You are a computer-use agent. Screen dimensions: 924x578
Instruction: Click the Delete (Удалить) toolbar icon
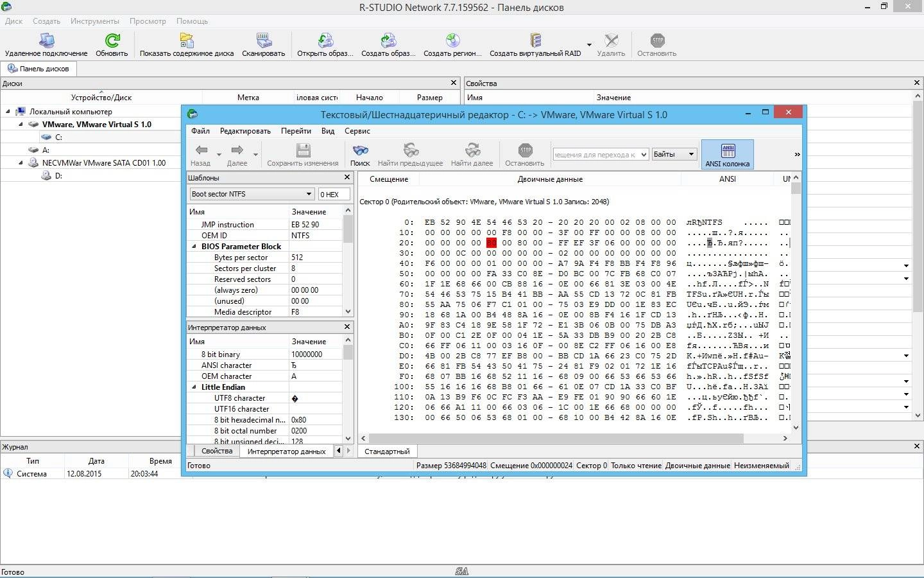(611, 41)
